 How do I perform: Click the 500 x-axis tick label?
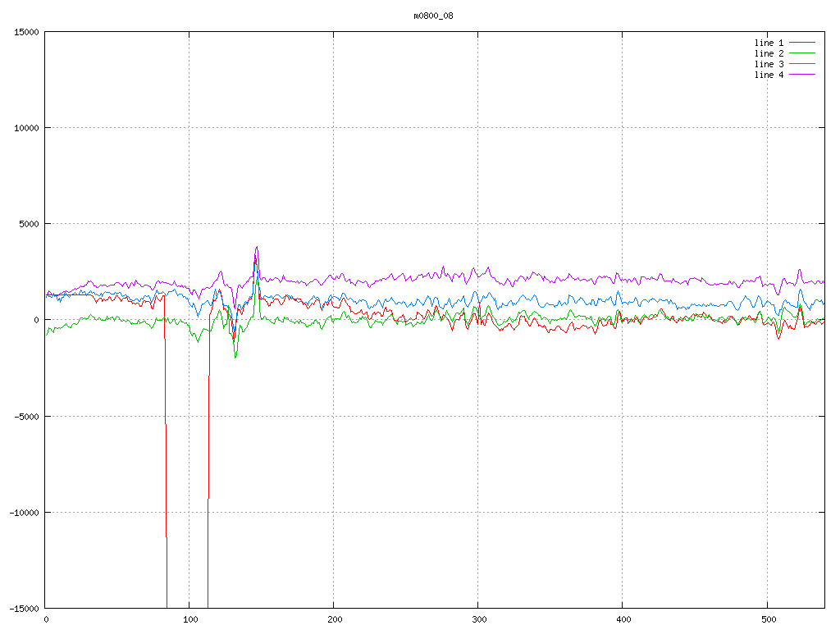pos(767,620)
